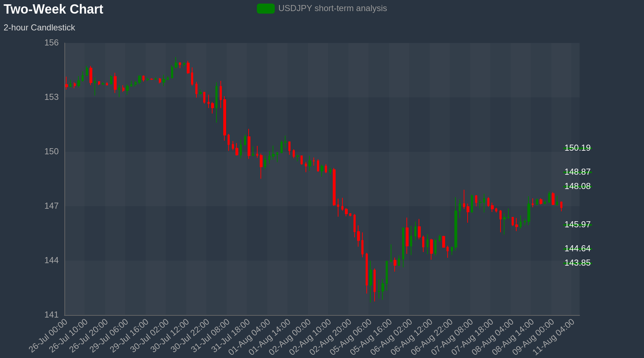Image resolution: width=644 pixels, height=358 pixels.
Task: Select the 143.85 price level label
Action: [x=577, y=263]
